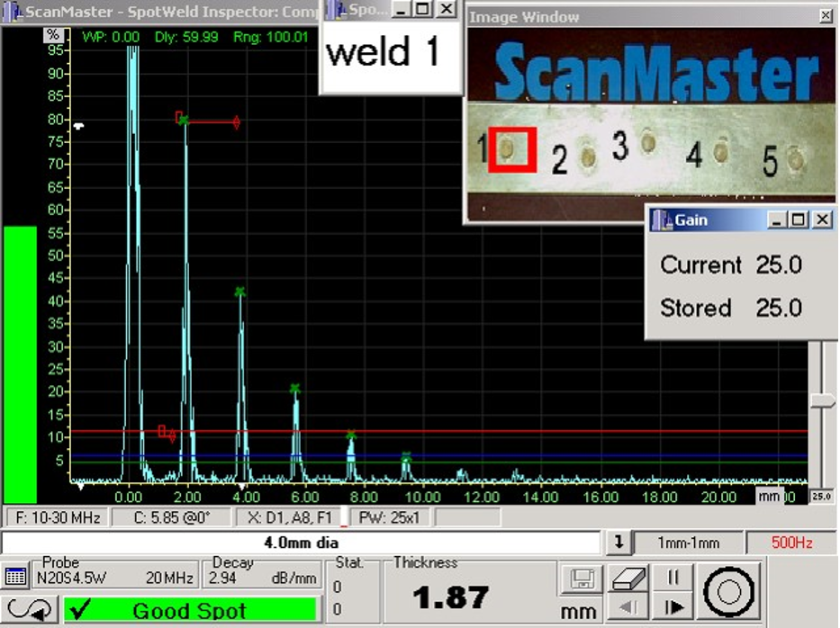Select weld spot 5 in Image Window
The width and height of the screenshot is (840, 628).
(x=796, y=159)
